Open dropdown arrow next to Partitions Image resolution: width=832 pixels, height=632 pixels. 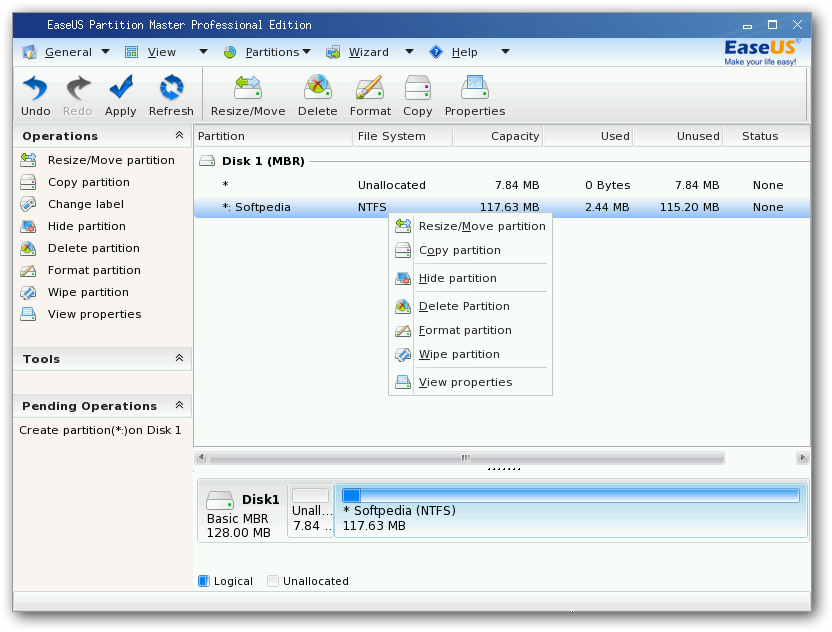point(306,51)
